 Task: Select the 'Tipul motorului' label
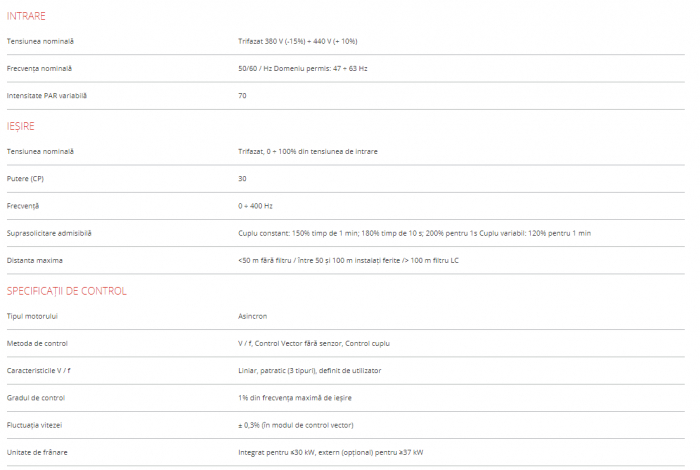click(32, 316)
